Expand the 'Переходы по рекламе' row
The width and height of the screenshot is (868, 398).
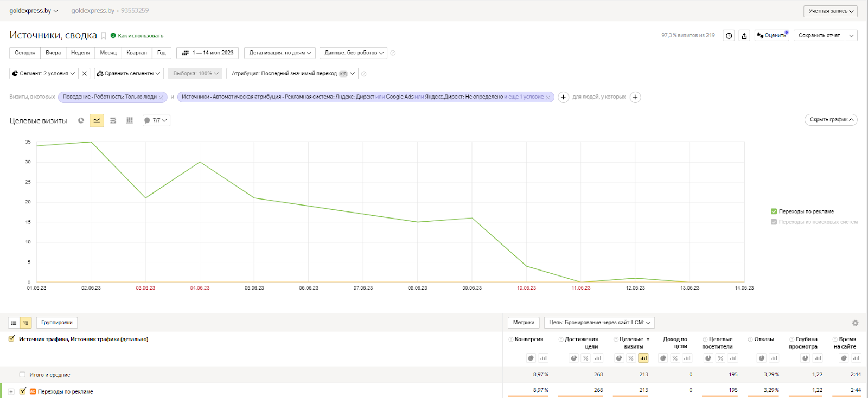[x=11, y=391]
